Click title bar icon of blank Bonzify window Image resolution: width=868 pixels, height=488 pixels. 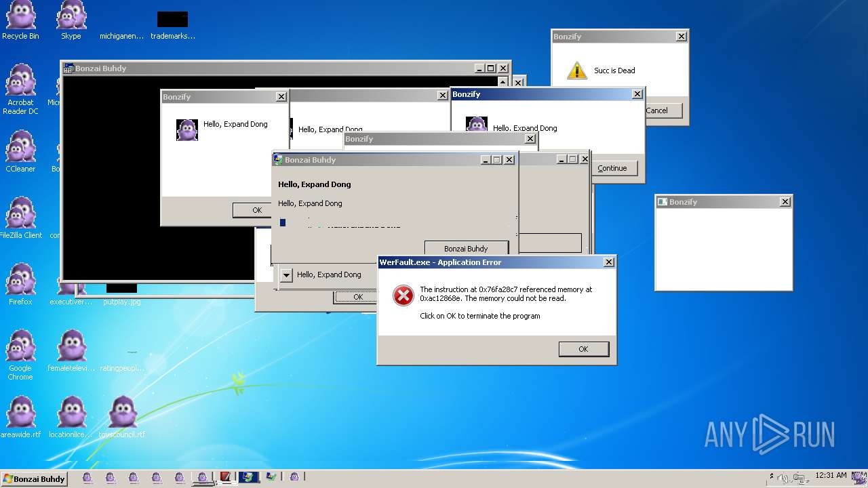point(663,201)
